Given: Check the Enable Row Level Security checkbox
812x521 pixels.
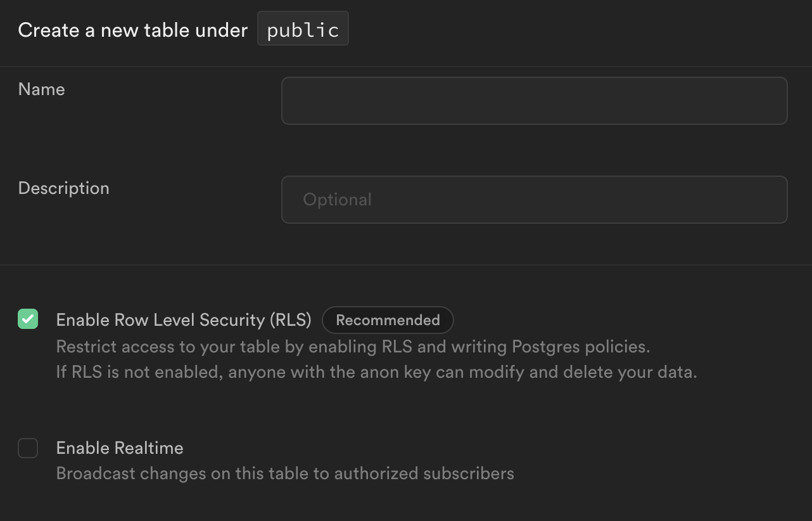Looking at the screenshot, I should 28,319.
